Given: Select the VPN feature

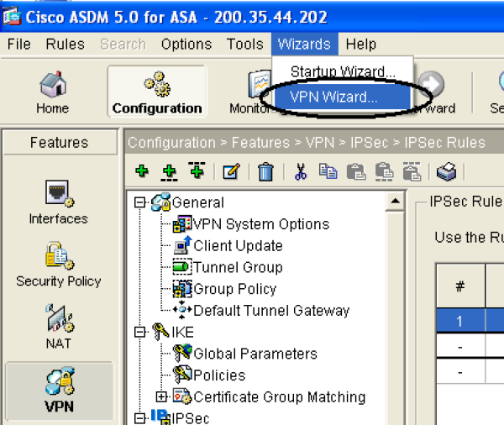Looking at the screenshot, I should click(x=60, y=391).
